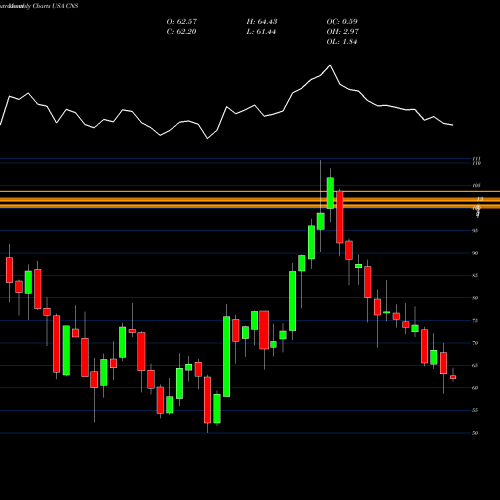This screenshot has width=500, height=500.
Task: Click the high value H: 64.43
Action: [x=262, y=22]
